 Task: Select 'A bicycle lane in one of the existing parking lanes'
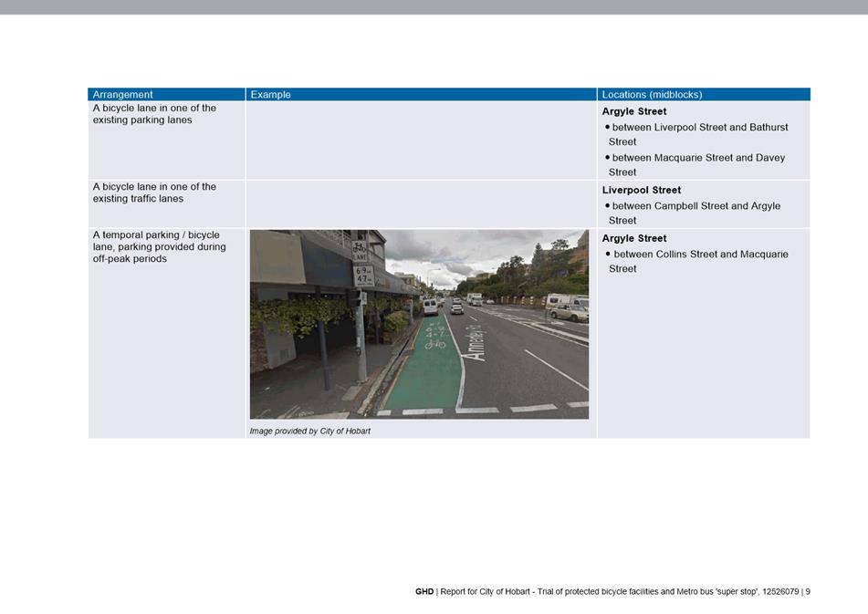(x=154, y=114)
